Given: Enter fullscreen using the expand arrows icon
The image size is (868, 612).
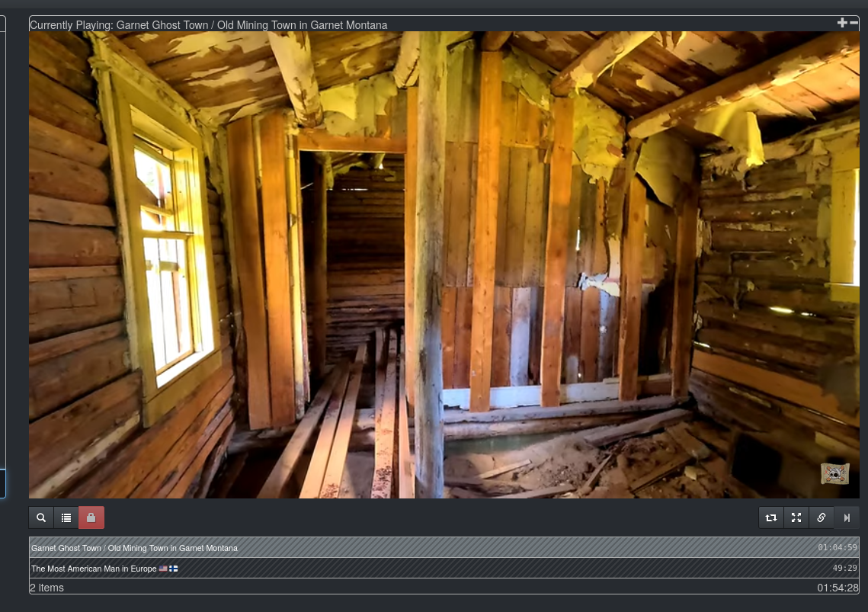Looking at the screenshot, I should pos(796,518).
